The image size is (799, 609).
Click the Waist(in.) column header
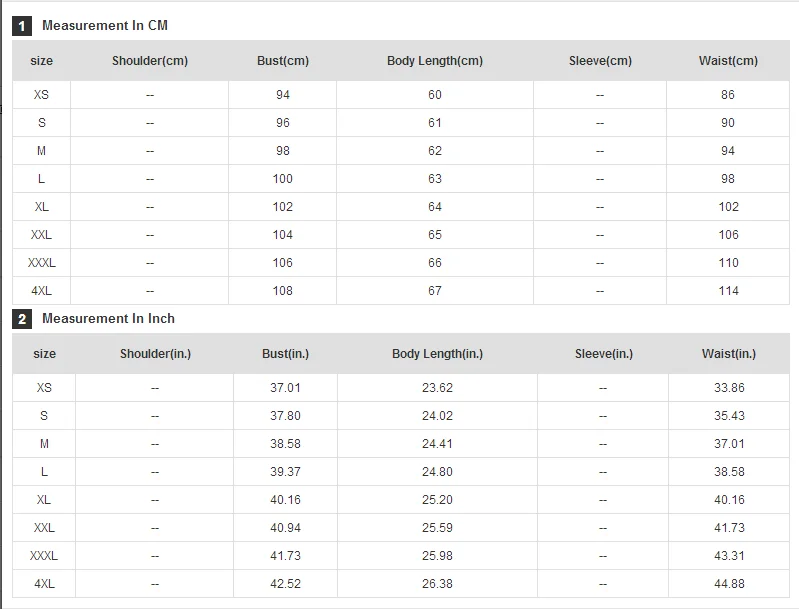pos(729,354)
